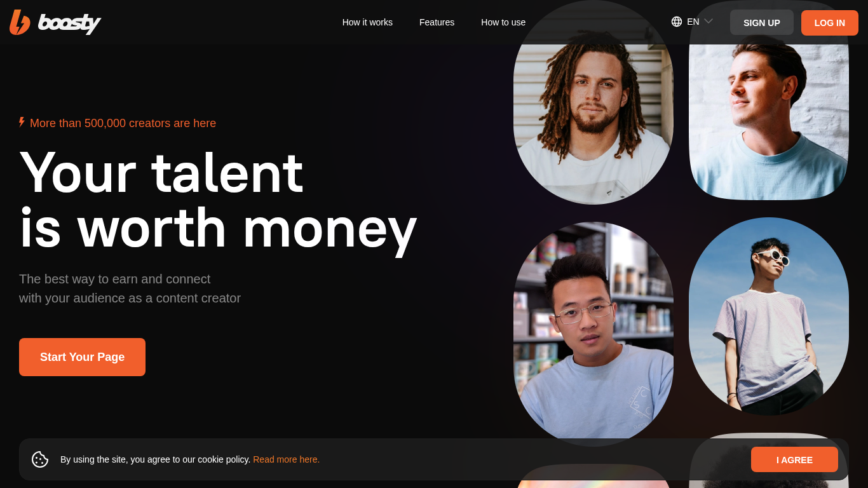This screenshot has height=488, width=868.
Task: Click the cookie icon in the notice bar
Action: tap(40, 459)
